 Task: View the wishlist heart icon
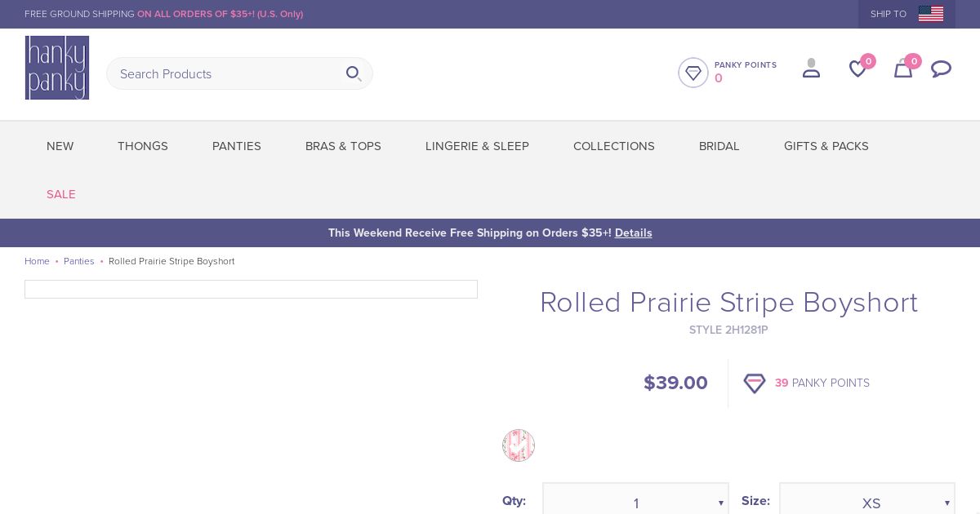tap(857, 69)
